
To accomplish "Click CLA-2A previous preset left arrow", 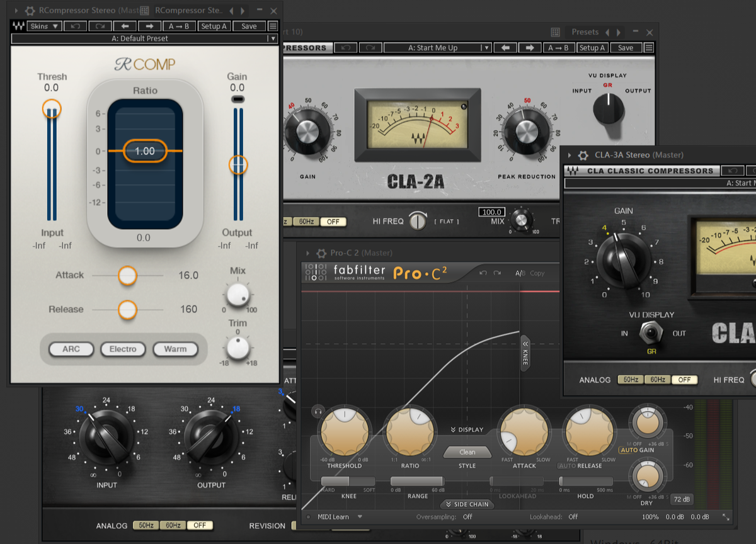I will [x=505, y=48].
